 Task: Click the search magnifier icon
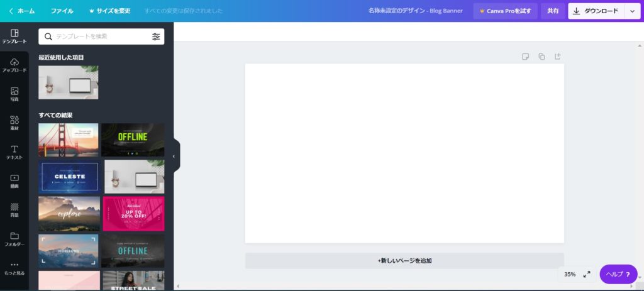48,36
